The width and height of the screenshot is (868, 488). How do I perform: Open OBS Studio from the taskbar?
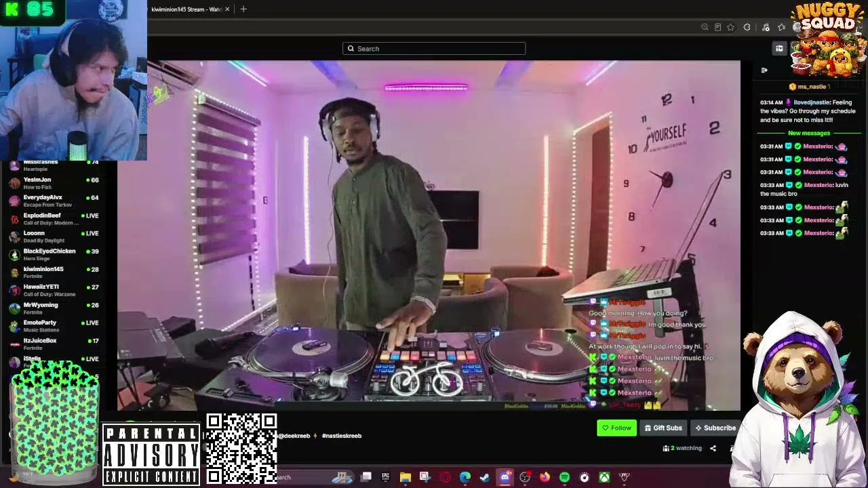524,477
